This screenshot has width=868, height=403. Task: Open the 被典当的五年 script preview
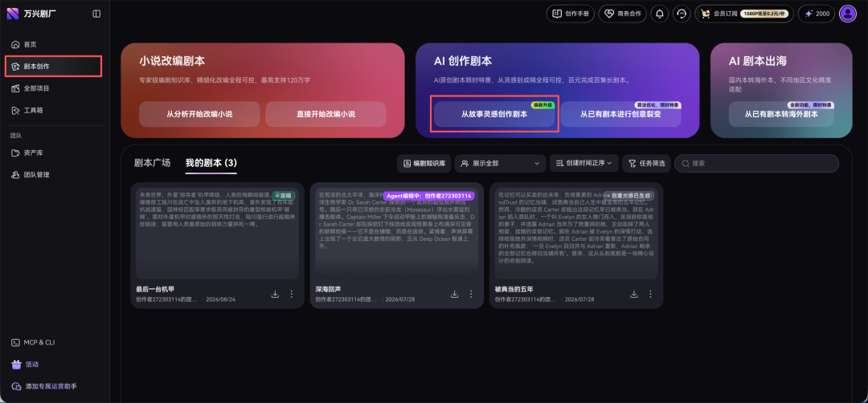(x=576, y=234)
